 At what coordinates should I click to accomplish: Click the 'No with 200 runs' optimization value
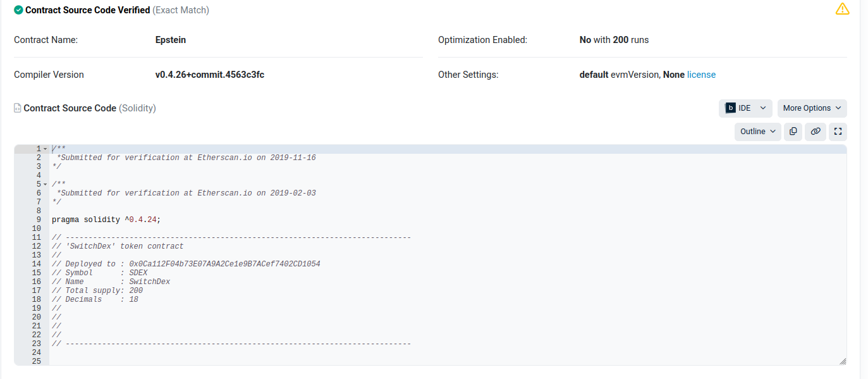pos(614,40)
